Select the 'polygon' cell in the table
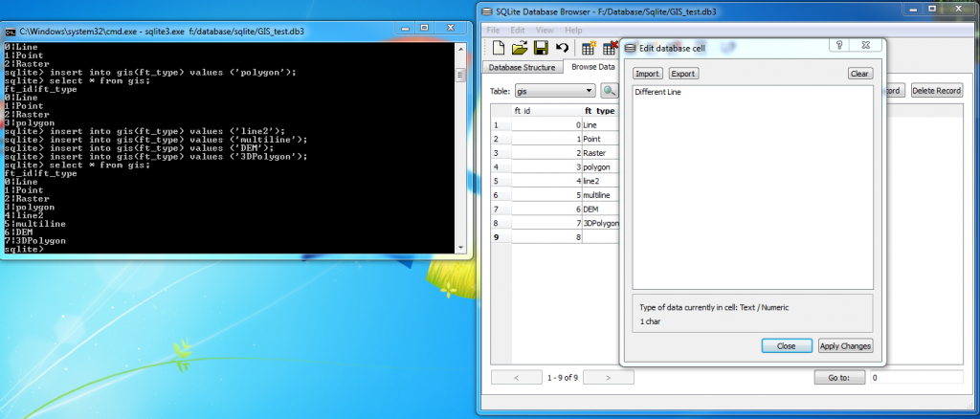This screenshot has width=980, height=419. [x=600, y=166]
